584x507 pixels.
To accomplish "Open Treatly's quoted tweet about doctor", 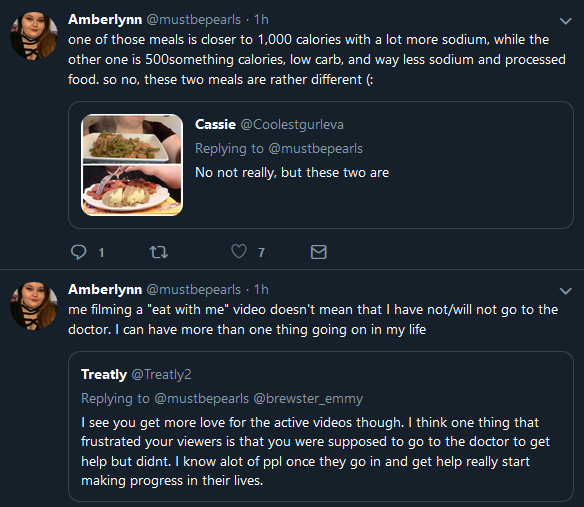I will [321, 426].
